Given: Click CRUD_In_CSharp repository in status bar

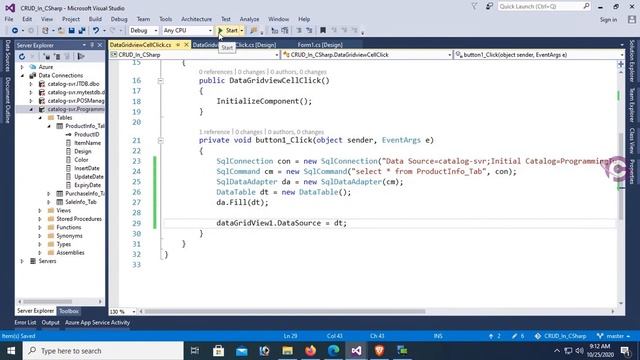Looking at the screenshot, I should [x=560, y=336].
